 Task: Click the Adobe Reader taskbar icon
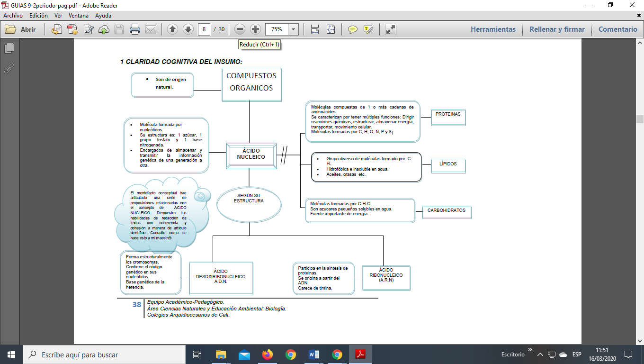360,355
